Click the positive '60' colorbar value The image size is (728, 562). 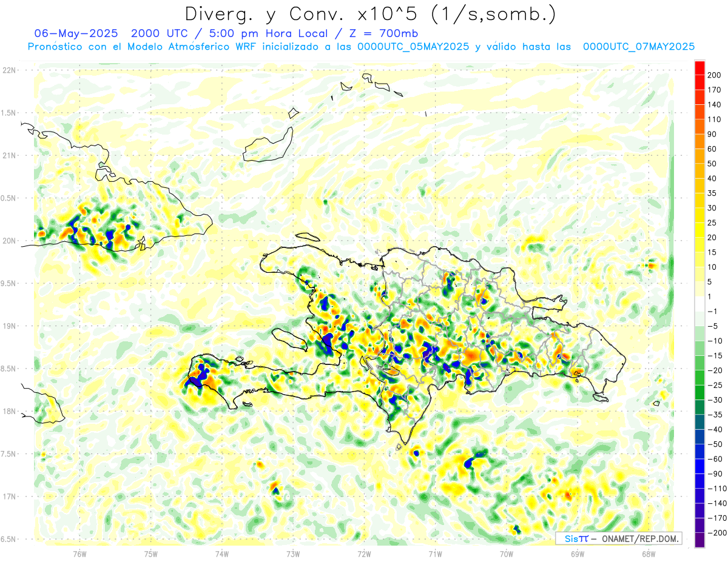coord(713,149)
